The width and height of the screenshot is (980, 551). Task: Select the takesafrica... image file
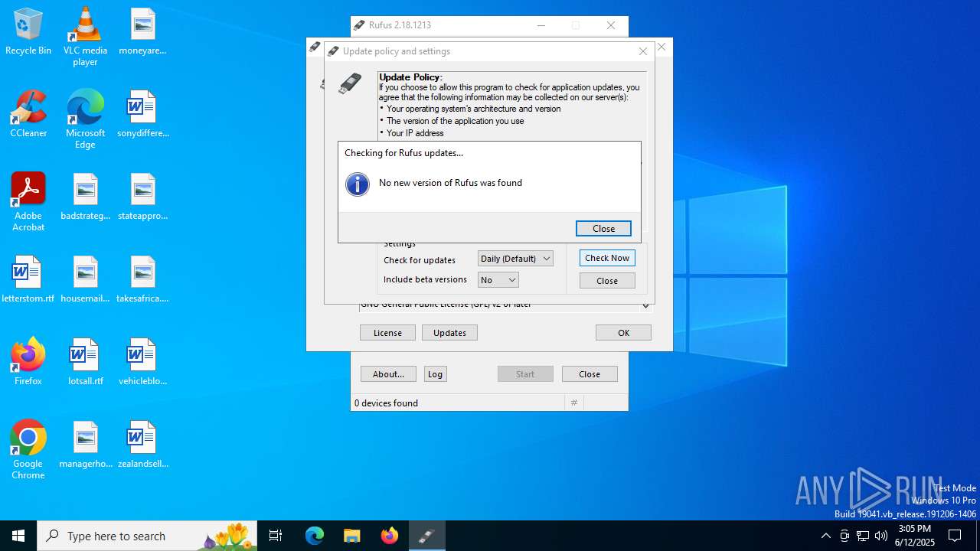pos(142,280)
